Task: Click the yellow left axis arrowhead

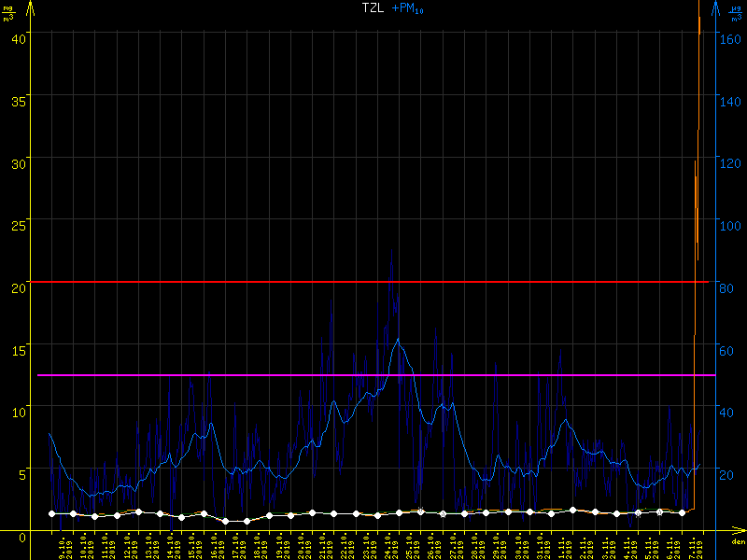Action: (31, 7)
